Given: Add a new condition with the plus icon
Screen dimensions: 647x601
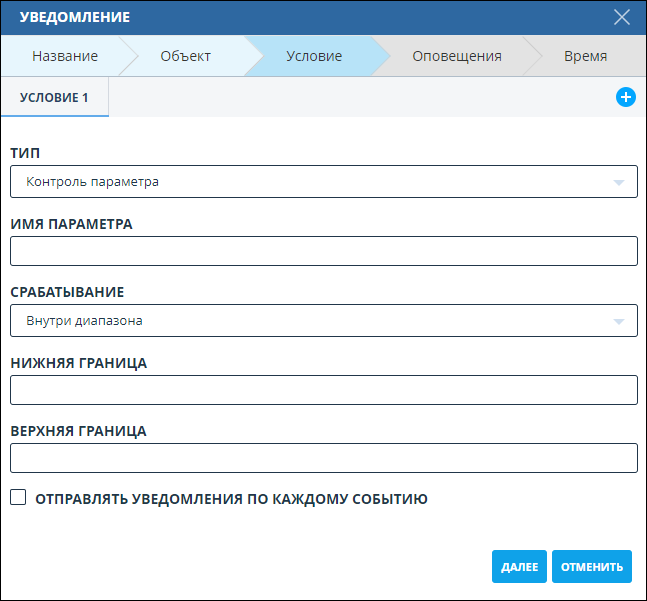Looking at the screenshot, I should [626, 97].
